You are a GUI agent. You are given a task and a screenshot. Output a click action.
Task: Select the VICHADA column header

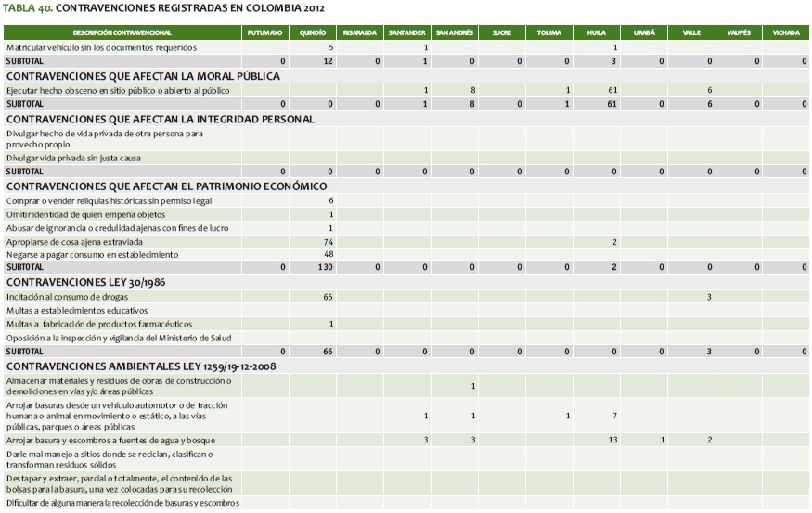pyautogui.click(x=786, y=32)
